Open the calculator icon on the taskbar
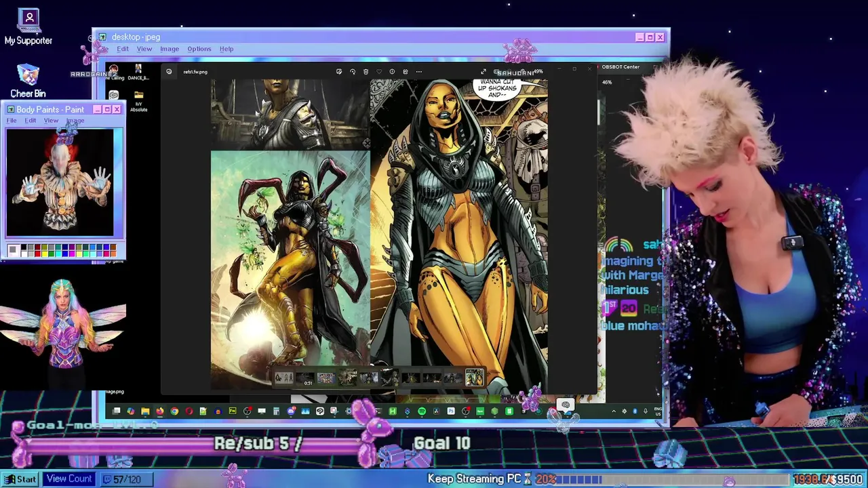868x488 pixels. 276,411
